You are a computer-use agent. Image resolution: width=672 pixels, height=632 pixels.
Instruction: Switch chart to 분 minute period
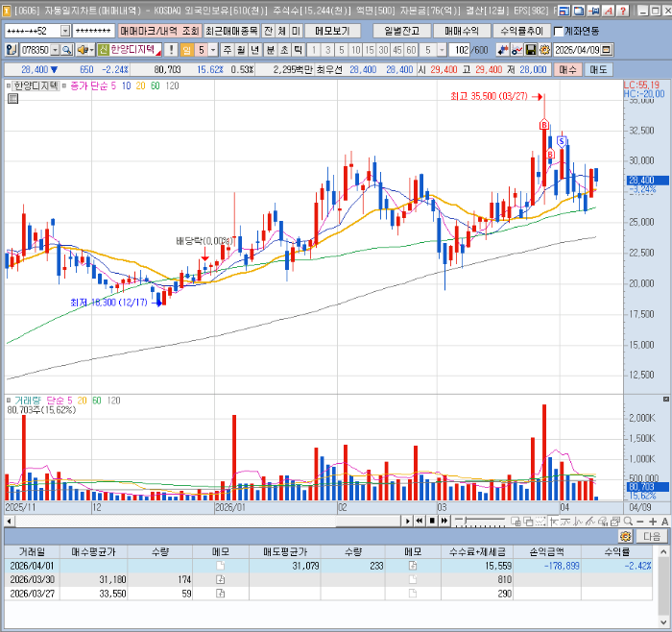[x=270, y=50]
